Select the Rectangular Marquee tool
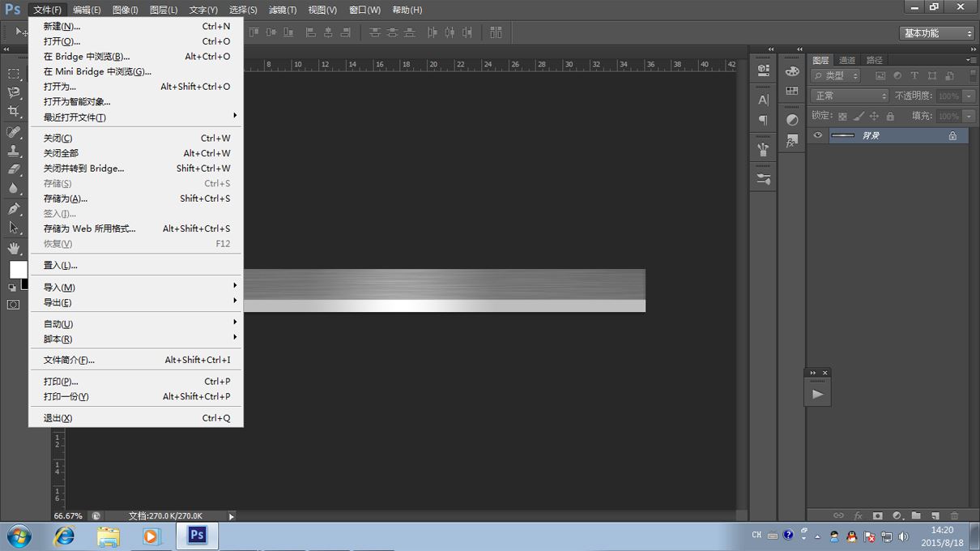 tap(14, 74)
